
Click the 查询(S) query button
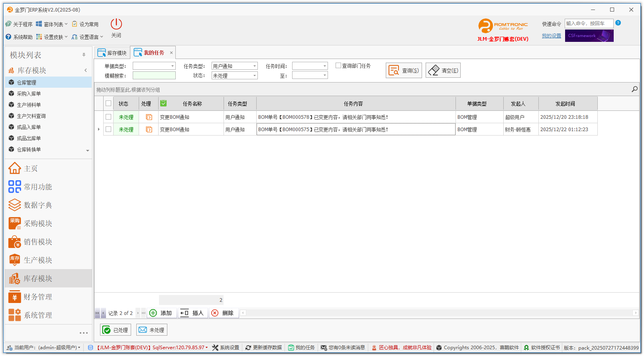click(404, 70)
